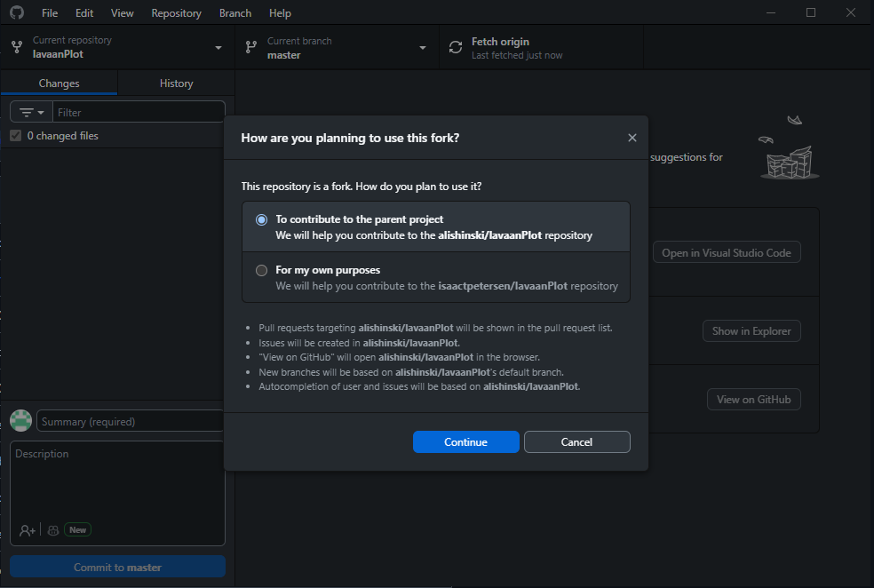The width and height of the screenshot is (874, 588).
Task: Open the Repository menu
Action: coord(176,12)
